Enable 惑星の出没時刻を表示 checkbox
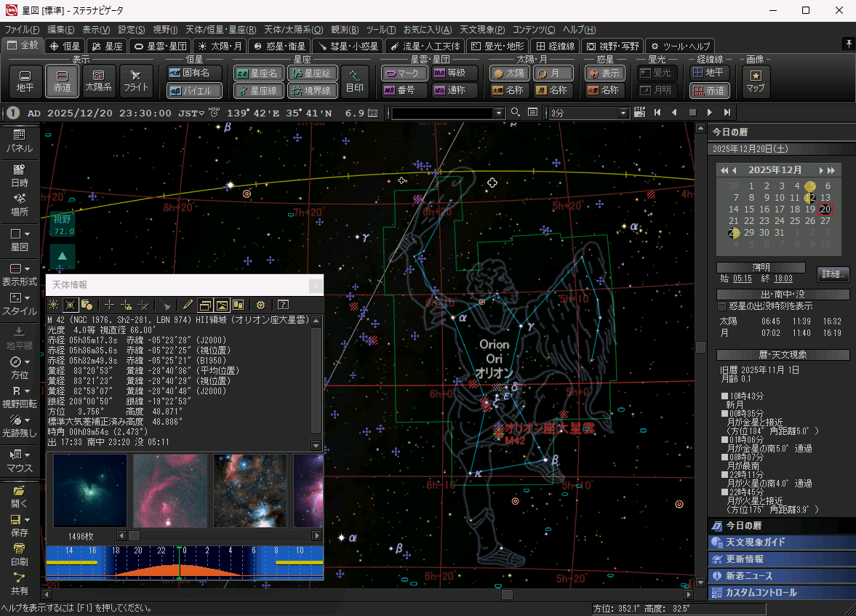The image size is (856, 616). click(x=722, y=306)
